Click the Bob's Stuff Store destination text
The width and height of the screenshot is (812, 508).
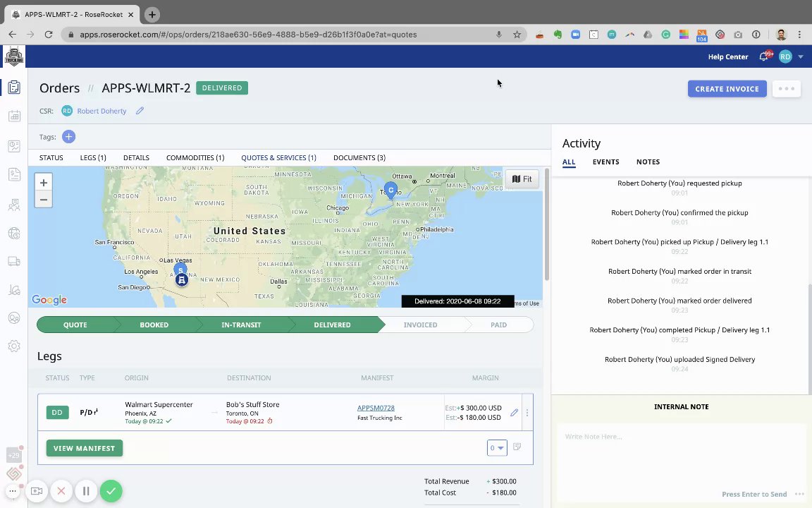click(253, 404)
